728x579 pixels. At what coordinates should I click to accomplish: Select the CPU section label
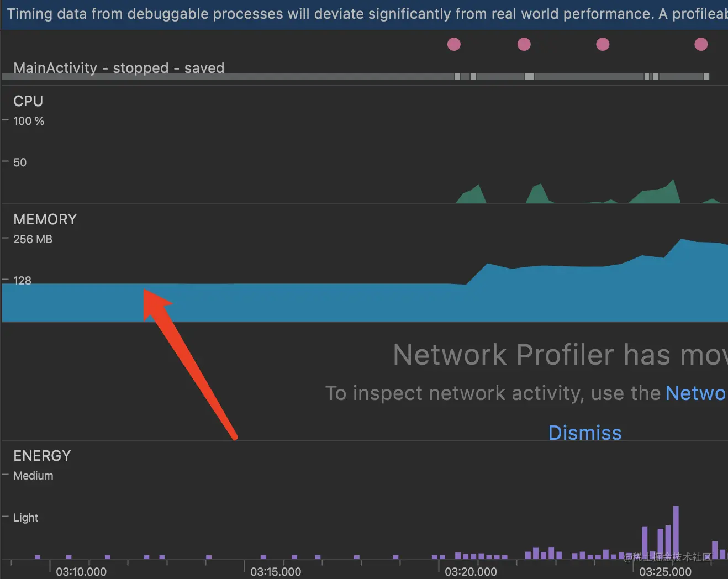coord(28,101)
